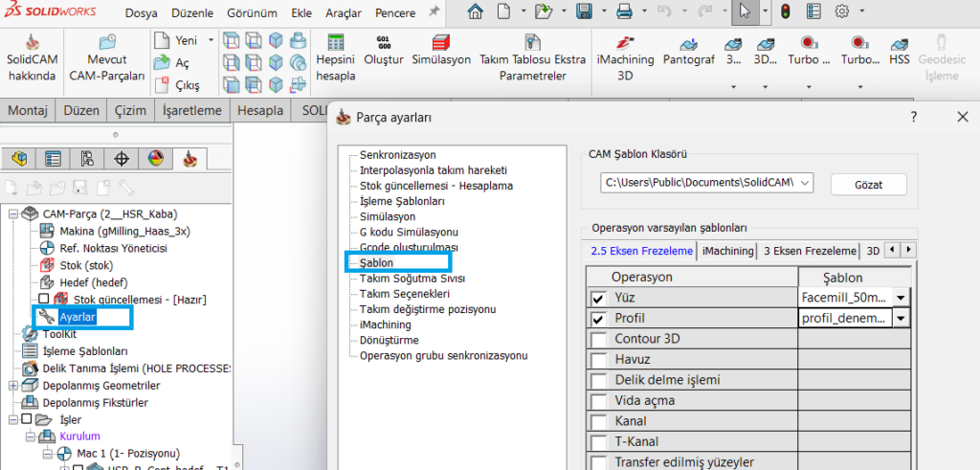Tick the Contour 3D checkbox
This screenshot has width=980, height=470.
coord(598,339)
